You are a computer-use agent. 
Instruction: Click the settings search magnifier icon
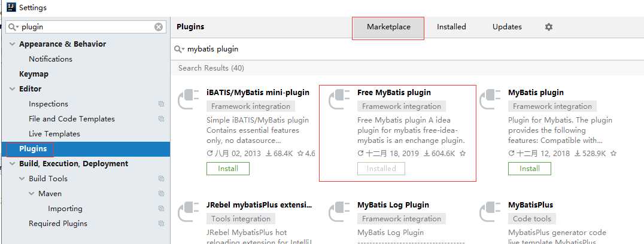click(x=13, y=27)
